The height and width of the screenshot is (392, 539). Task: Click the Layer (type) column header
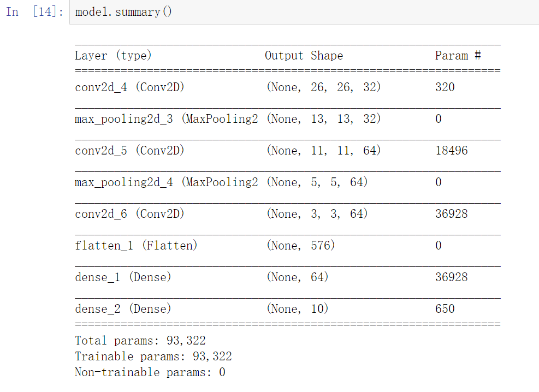click(113, 56)
